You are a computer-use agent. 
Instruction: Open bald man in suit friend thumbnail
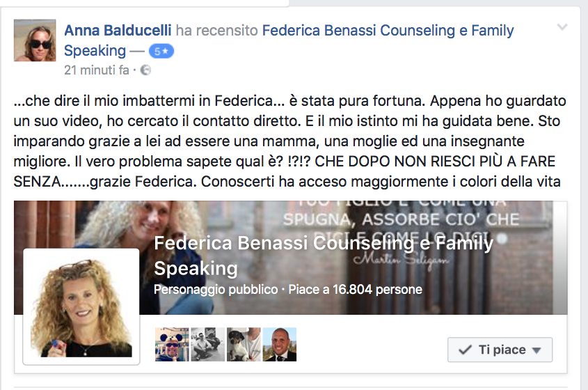pos(280,344)
